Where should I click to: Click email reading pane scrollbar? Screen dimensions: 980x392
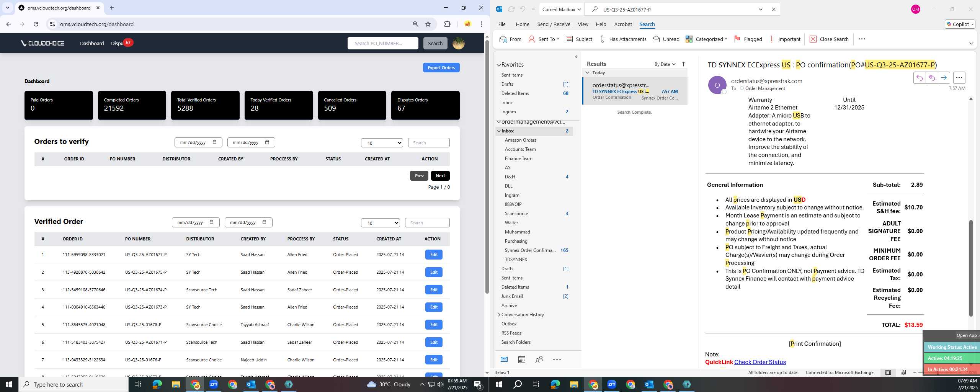[x=970, y=268]
